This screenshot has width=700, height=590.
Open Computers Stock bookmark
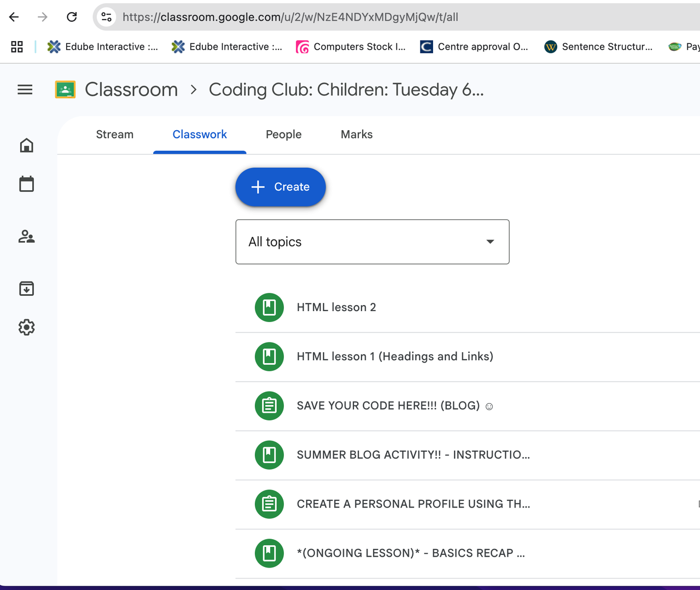tap(351, 46)
